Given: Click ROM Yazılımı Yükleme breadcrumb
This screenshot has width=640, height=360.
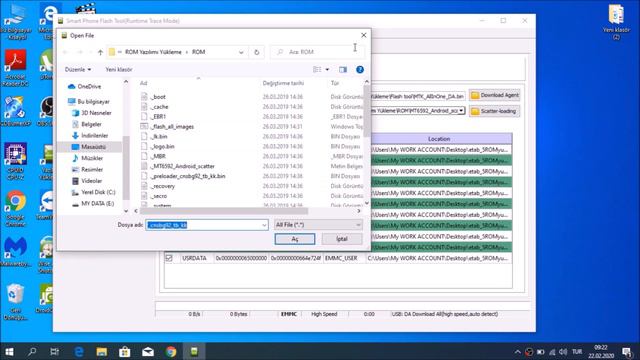Looking at the screenshot, I should (x=153, y=52).
